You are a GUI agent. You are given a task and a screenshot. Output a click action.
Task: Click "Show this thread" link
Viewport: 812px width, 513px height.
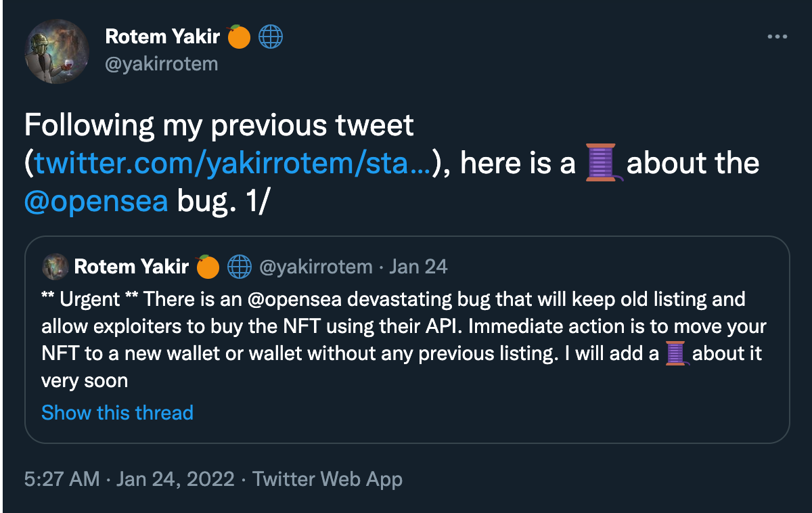click(117, 413)
